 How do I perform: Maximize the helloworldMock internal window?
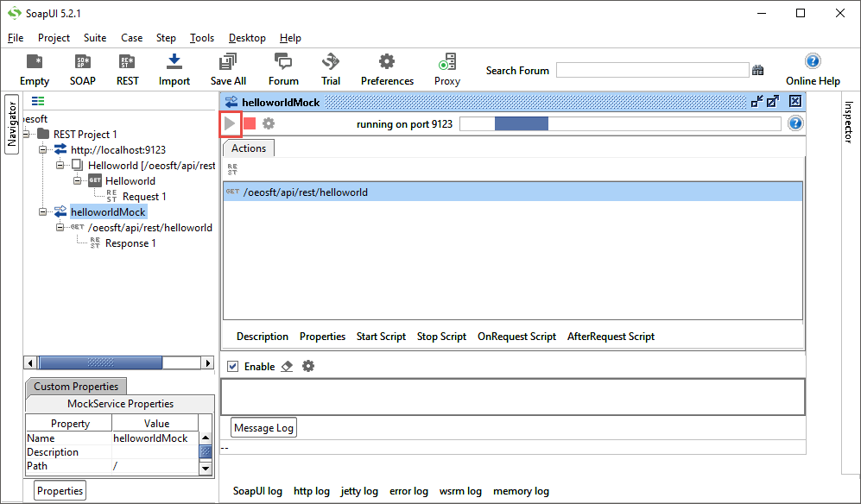[773, 101]
